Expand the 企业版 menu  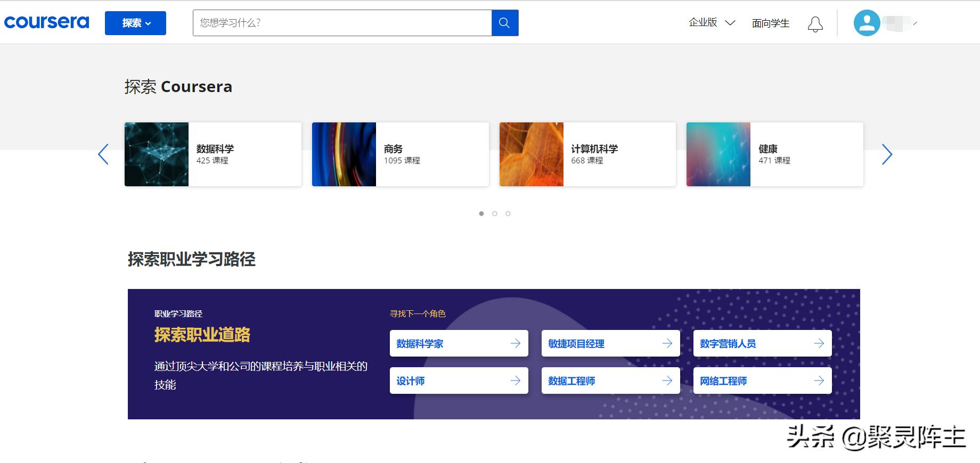712,22
